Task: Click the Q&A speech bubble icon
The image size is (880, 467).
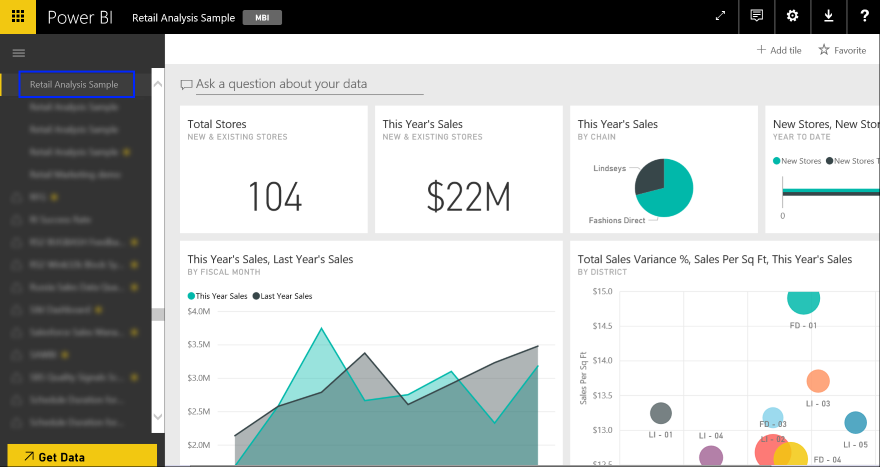Action: 186,85
